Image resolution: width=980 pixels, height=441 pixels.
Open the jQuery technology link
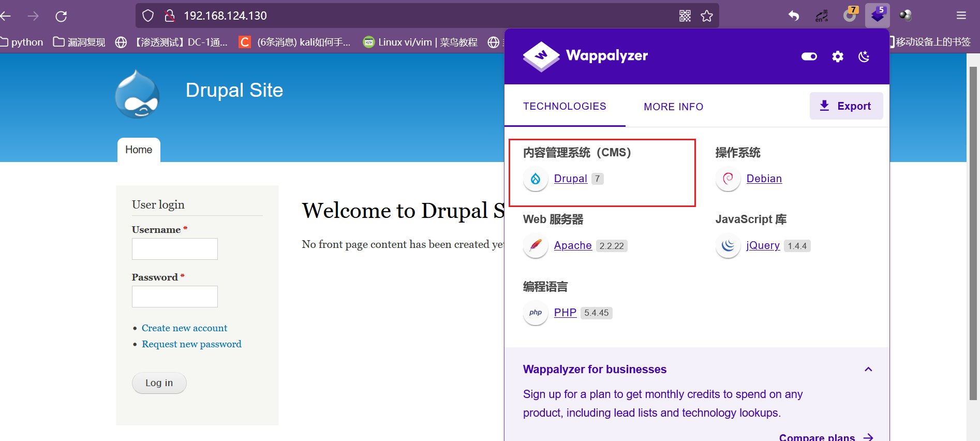point(763,245)
